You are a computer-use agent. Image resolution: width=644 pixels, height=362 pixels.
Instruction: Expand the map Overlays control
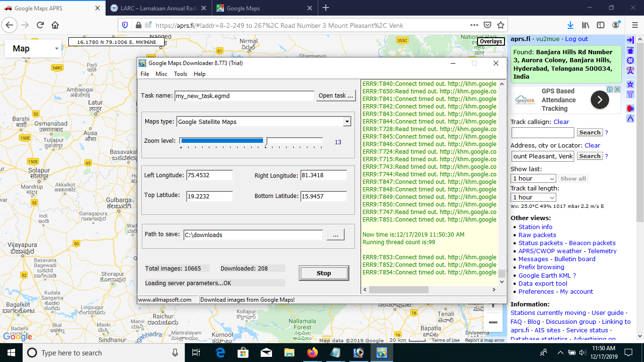pyautogui.click(x=491, y=41)
